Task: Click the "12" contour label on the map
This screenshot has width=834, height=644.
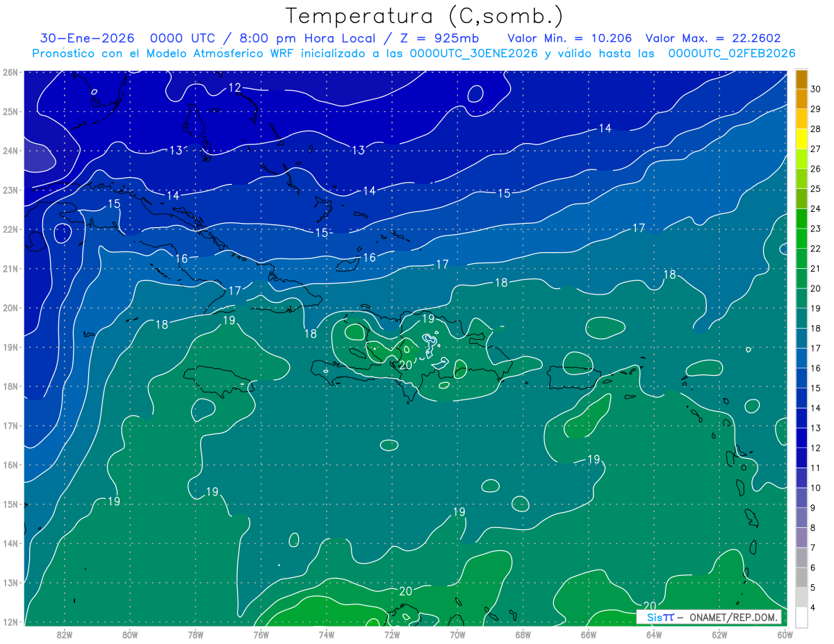Action: (235, 88)
